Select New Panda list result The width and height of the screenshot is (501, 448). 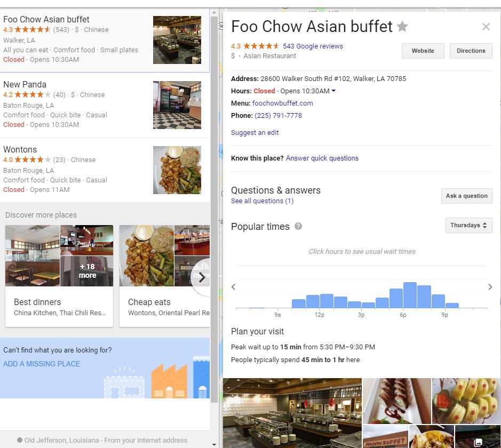pos(105,105)
